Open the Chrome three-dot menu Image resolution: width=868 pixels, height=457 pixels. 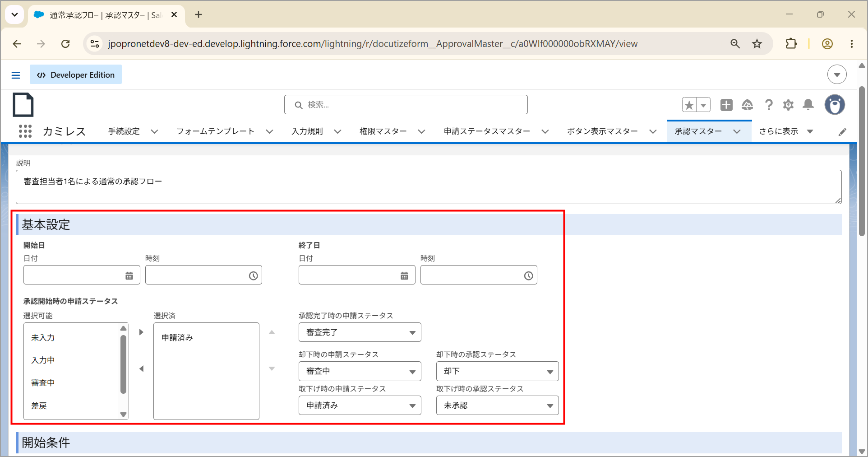[851, 44]
